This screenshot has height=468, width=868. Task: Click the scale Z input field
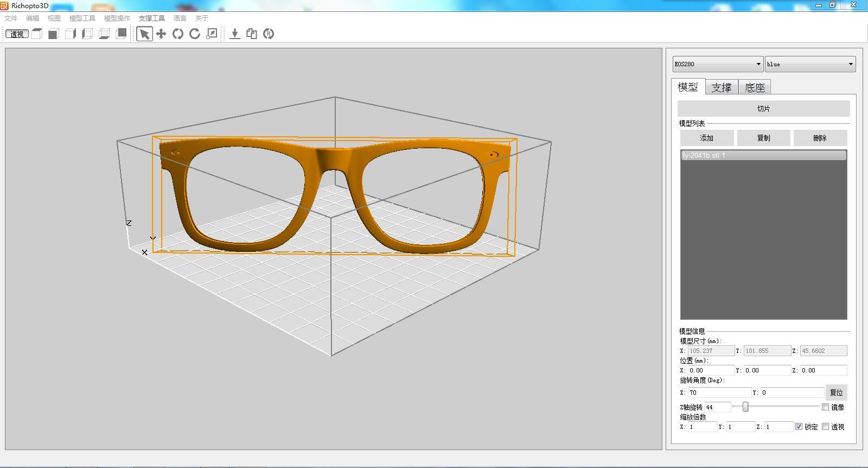pyautogui.click(x=779, y=427)
